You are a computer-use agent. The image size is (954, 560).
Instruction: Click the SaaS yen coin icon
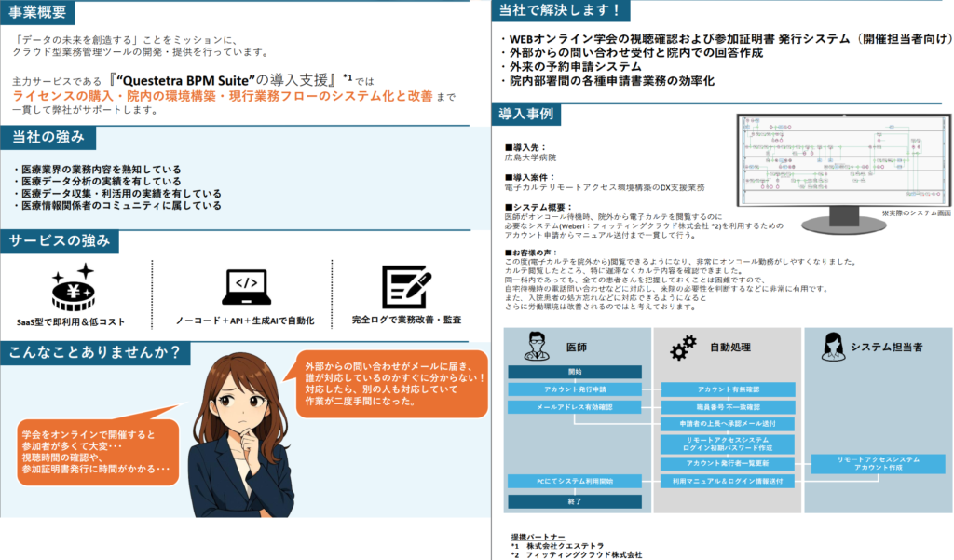71,286
